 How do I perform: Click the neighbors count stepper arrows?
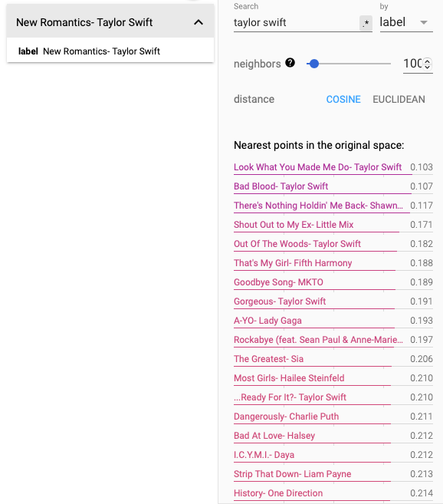(427, 64)
